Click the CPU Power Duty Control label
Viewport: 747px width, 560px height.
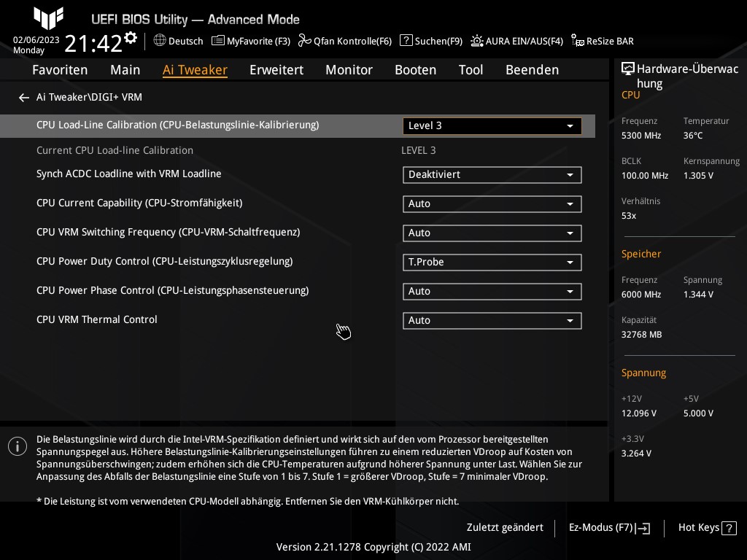tap(165, 262)
